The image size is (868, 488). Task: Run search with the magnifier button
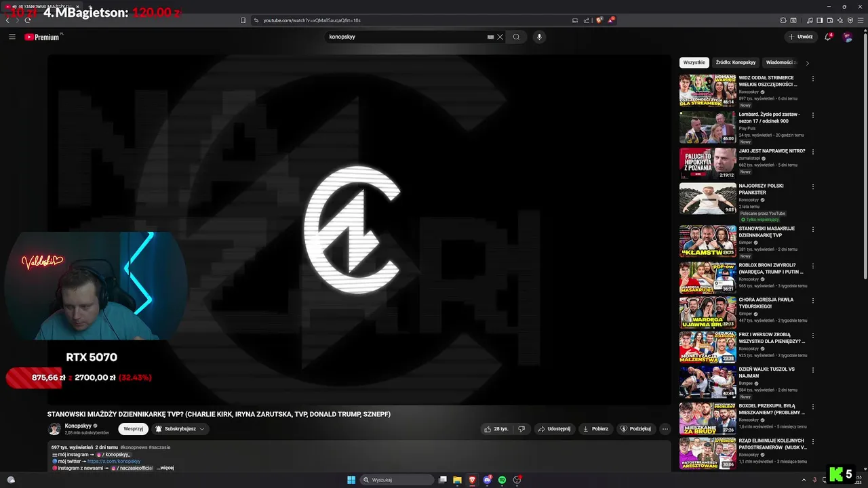coord(516,37)
